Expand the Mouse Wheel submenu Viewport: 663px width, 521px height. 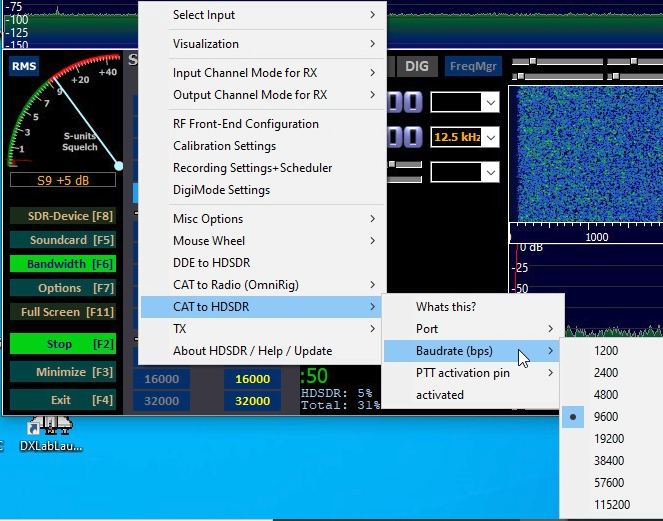click(x=262, y=241)
